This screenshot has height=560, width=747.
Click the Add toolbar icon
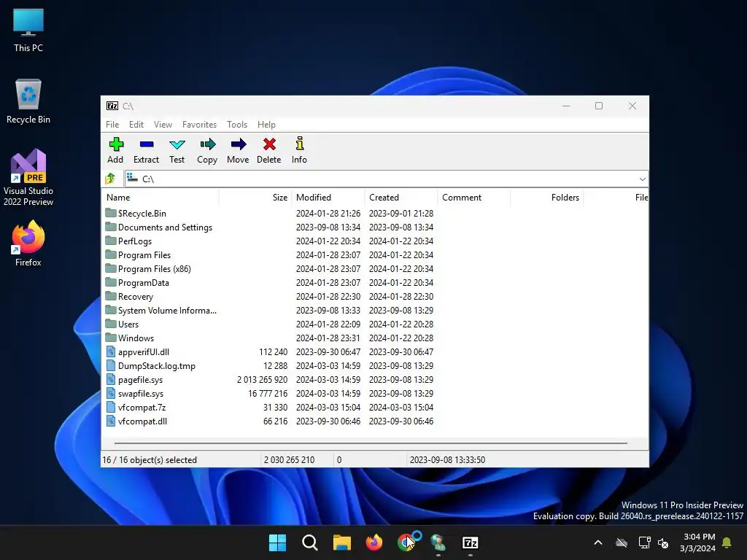tap(116, 144)
